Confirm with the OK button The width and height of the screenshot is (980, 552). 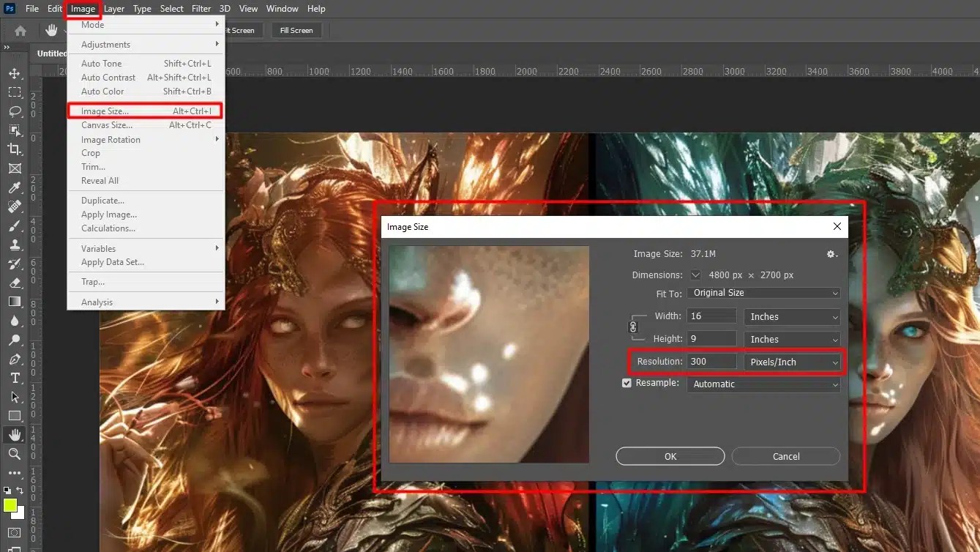[670, 456]
